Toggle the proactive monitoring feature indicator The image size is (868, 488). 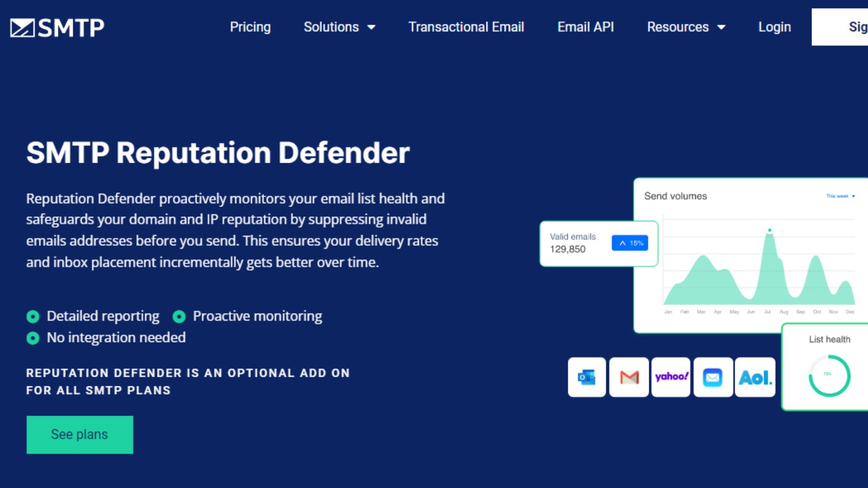click(179, 316)
